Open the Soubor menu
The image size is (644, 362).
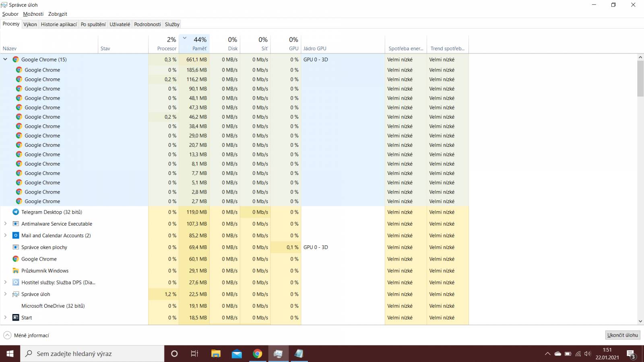[10, 14]
